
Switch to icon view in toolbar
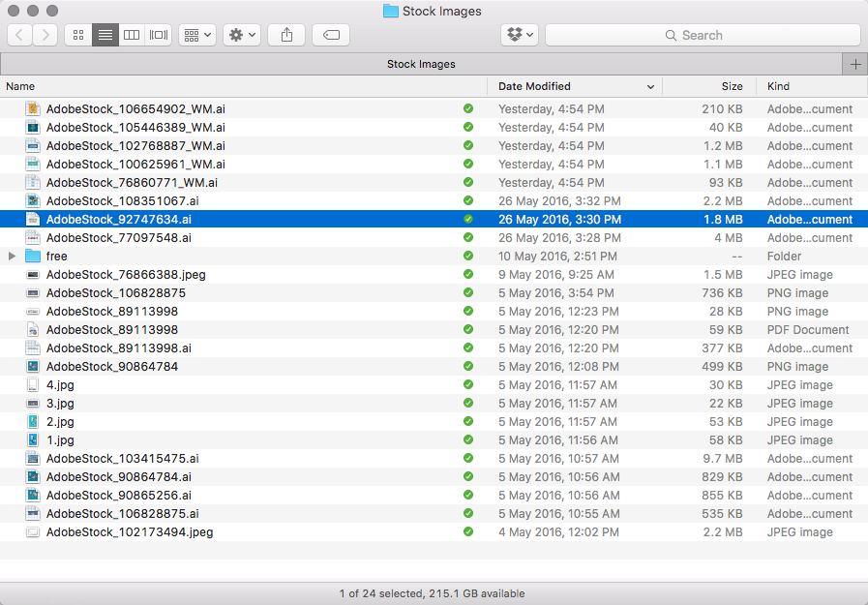click(x=78, y=35)
